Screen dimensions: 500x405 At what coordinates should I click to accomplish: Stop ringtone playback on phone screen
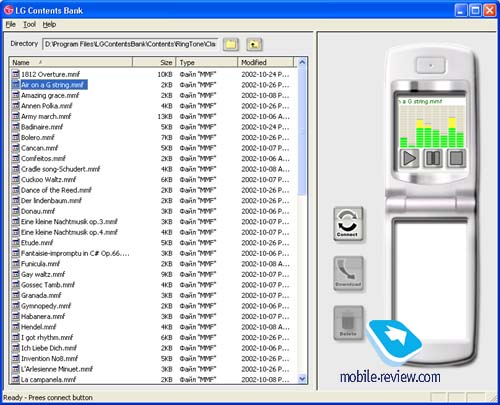point(456,158)
